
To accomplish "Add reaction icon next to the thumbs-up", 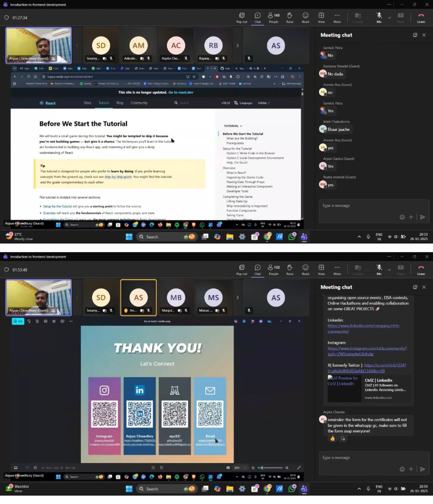I will click(343, 438).
